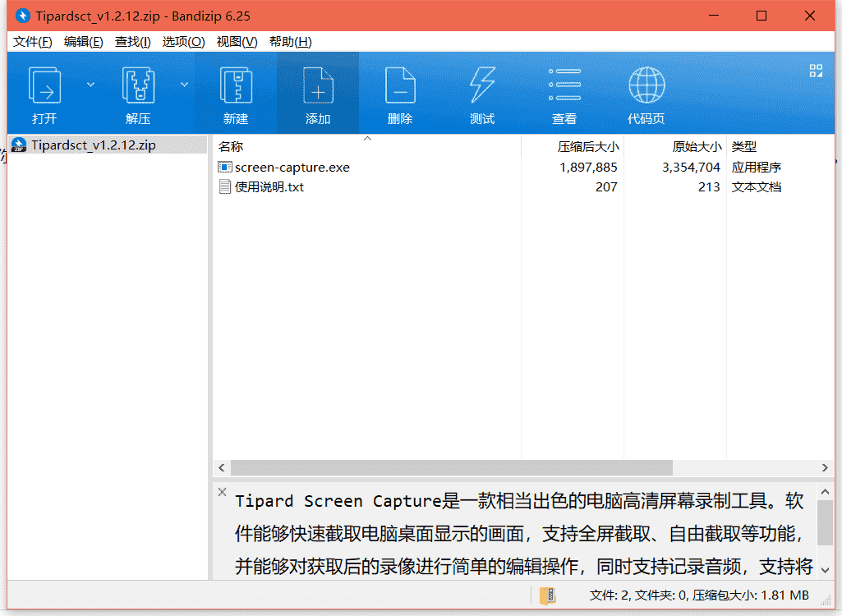This screenshot has width=842, height=616.
Task: Create a new archive with 新建
Action: click(x=236, y=85)
